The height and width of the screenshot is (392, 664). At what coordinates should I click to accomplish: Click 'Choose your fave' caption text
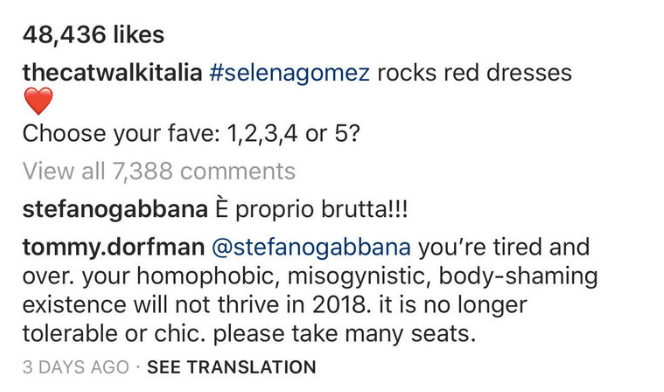[x=121, y=134]
